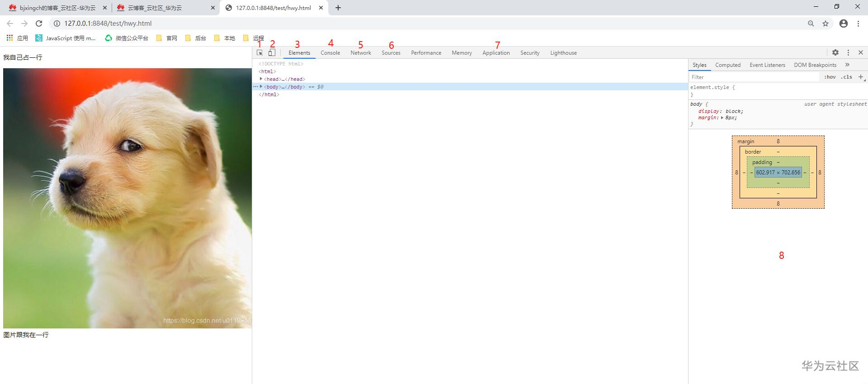Open the 应用 apps shortcut
868x384 pixels.
click(17, 38)
